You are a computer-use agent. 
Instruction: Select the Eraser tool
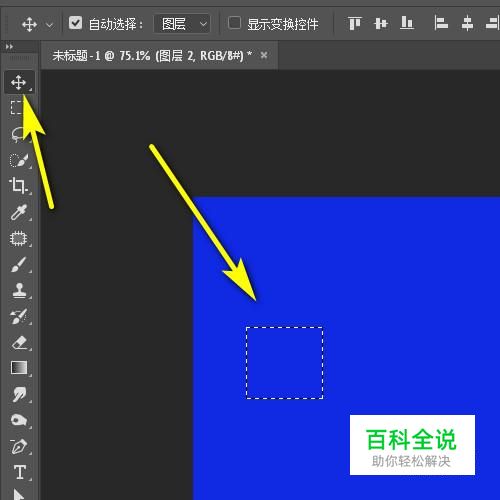pos(19,342)
